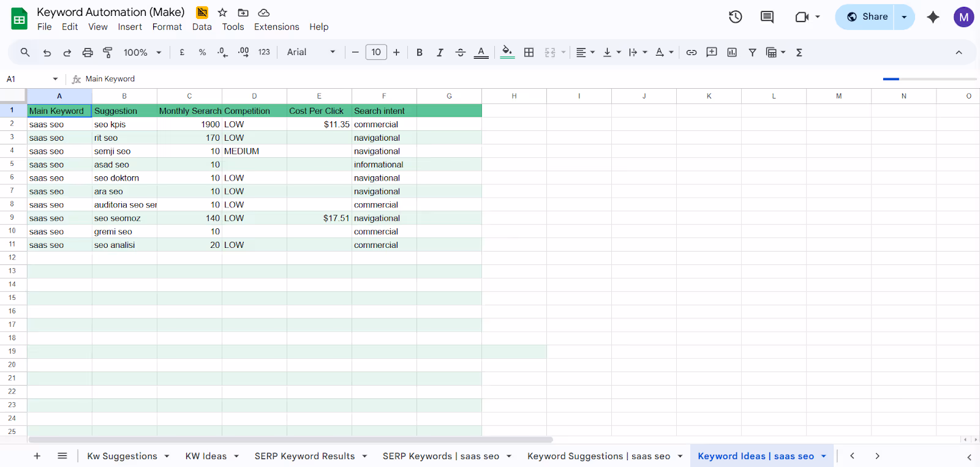
Task: View cloud document status
Action: pyautogui.click(x=264, y=12)
